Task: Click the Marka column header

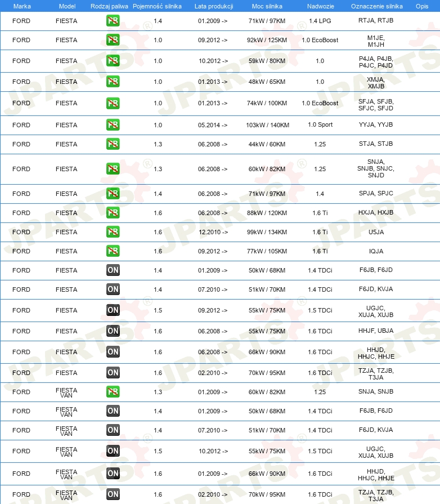Action: point(22,6)
